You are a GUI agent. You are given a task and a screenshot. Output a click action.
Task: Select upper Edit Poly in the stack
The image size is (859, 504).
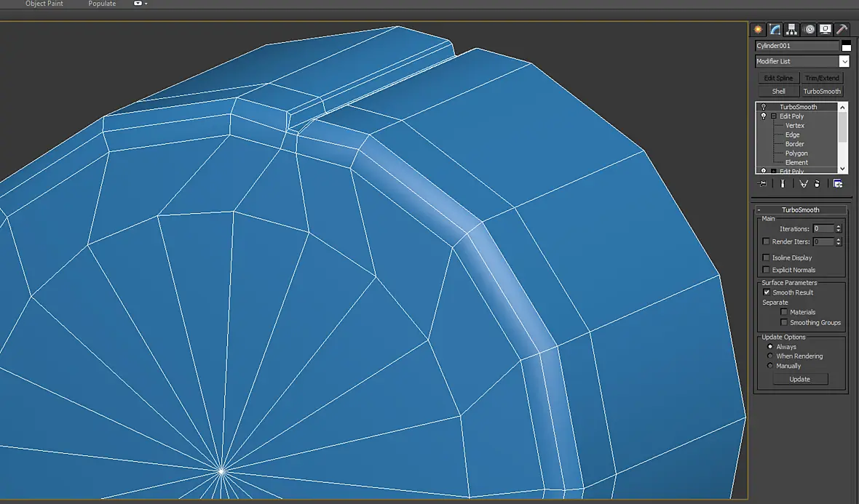(x=791, y=116)
